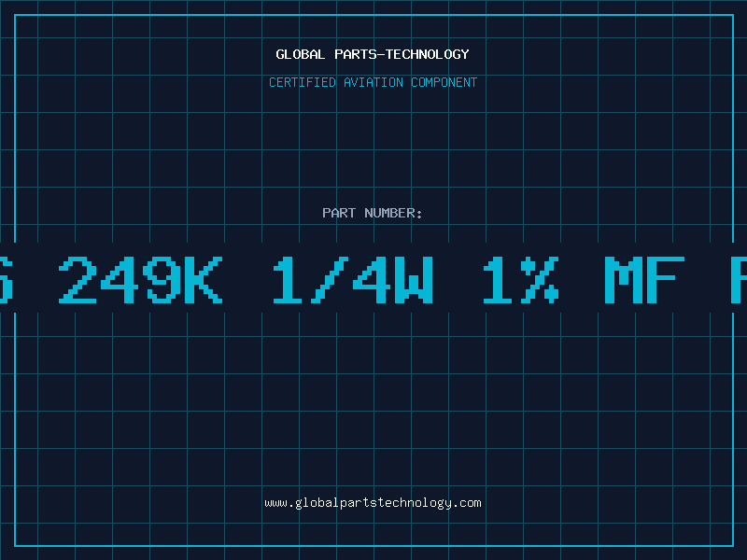
Task: Click the 1% tolerance text
Action: pos(521,279)
